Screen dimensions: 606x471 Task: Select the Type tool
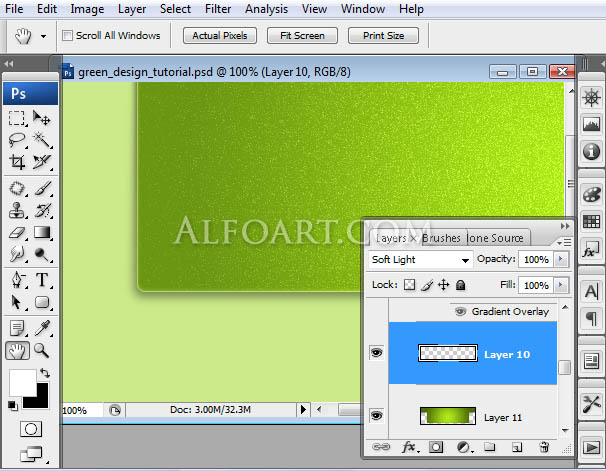click(x=42, y=280)
